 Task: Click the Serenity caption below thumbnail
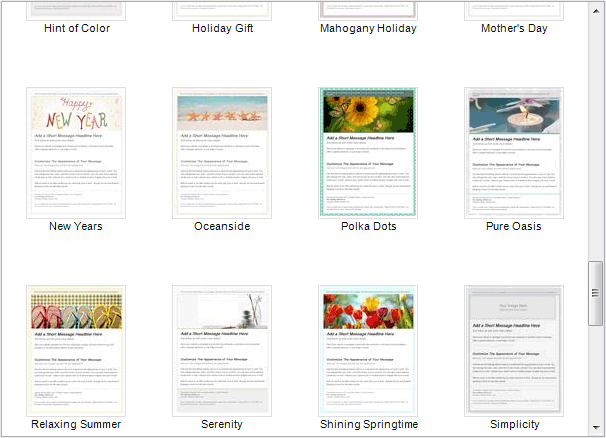(222, 424)
